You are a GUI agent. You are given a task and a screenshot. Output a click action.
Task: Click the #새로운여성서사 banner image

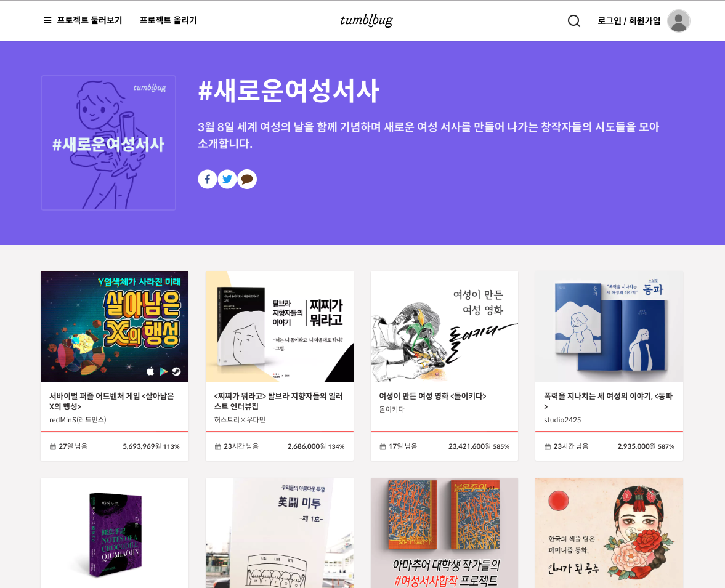click(108, 143)
